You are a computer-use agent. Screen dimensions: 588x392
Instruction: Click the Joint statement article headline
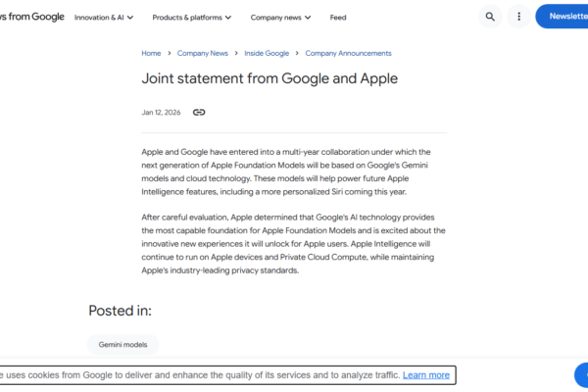pos(269,78)
